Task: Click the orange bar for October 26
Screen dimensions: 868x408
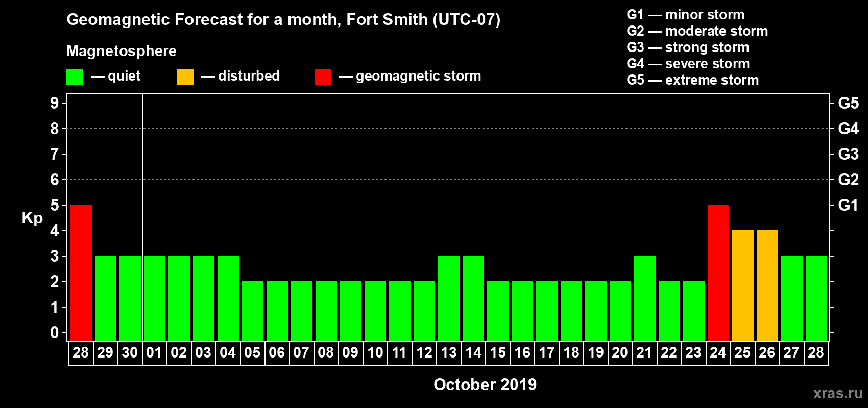Action: click(x=767, y=285)
